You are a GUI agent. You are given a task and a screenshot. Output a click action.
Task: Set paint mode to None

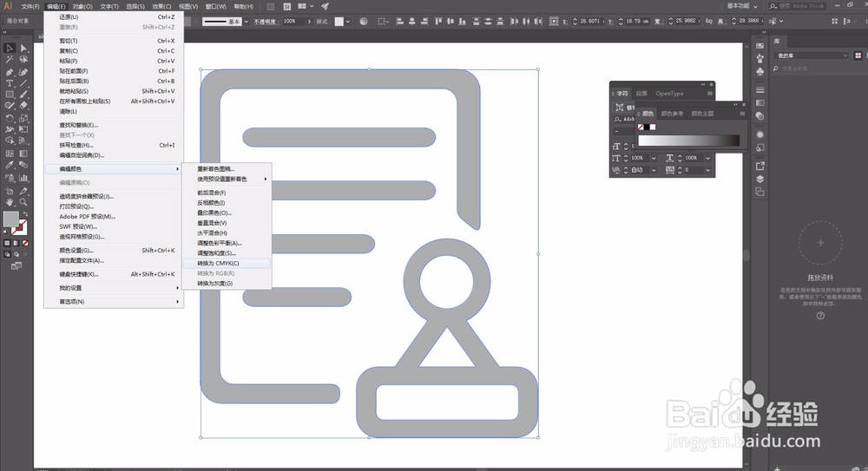point(25,243)
